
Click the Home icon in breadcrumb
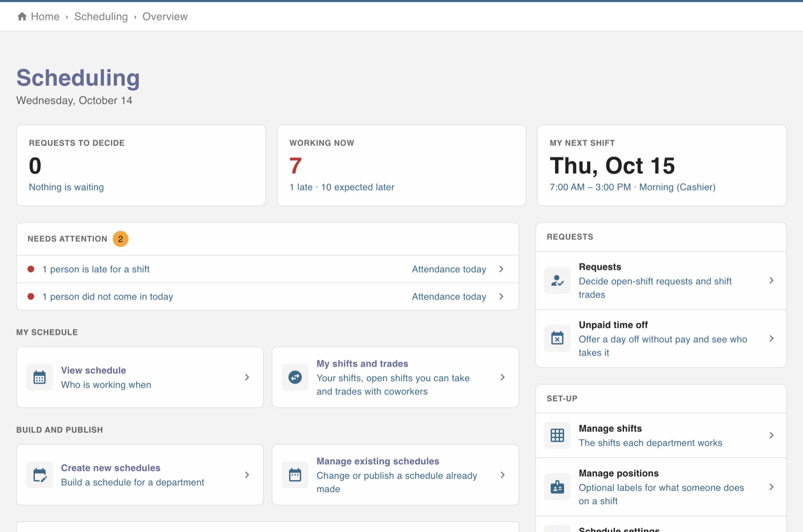[x=22, y=17]
